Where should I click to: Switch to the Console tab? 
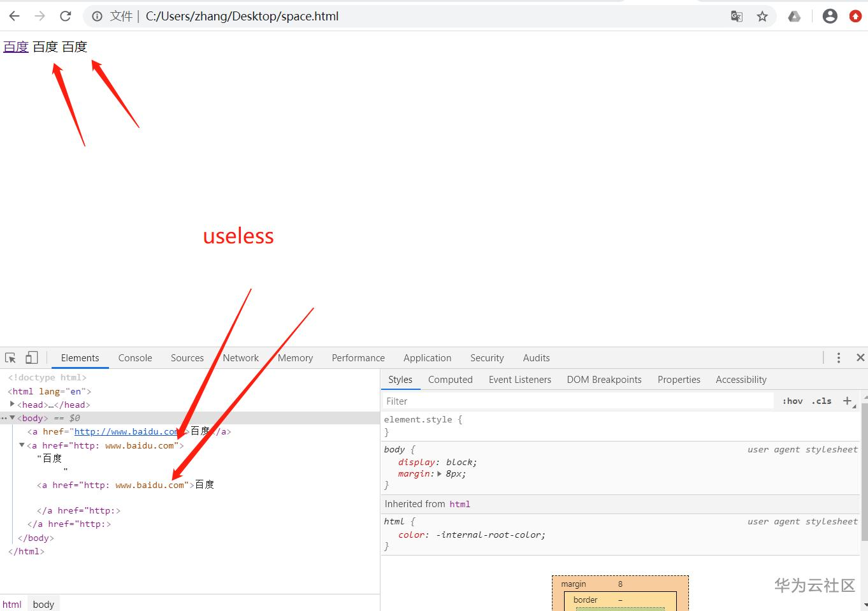(x=135, y=358)
